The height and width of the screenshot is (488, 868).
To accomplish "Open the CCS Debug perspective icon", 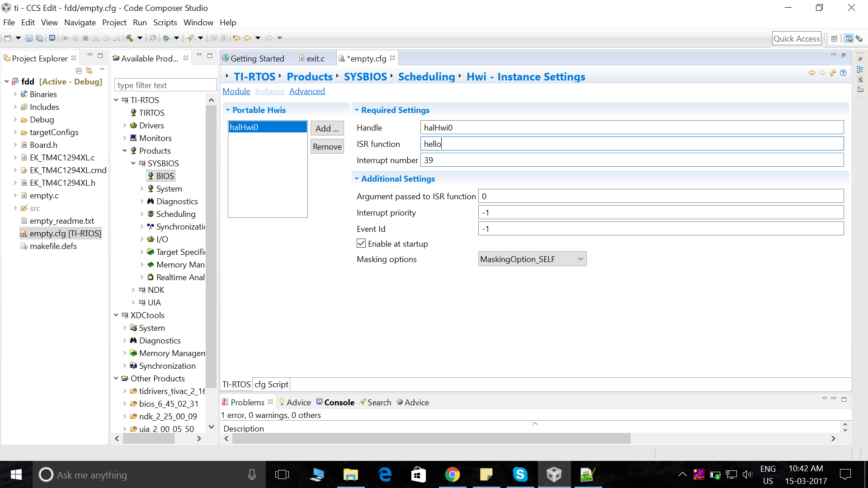I will click(859, 39).
